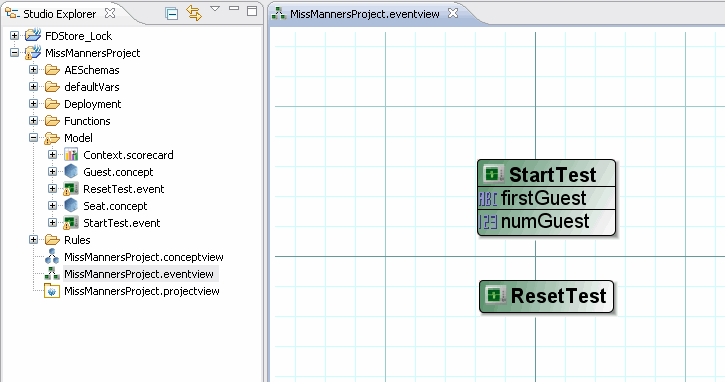Click the Deployment folder icon
The image size is (725, 382).
[52, 104]
